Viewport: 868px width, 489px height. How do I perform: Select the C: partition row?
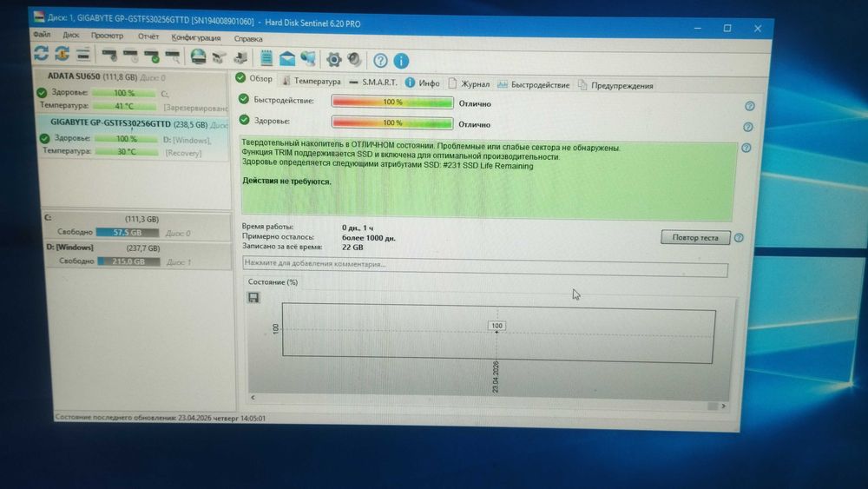coord(138,226)
